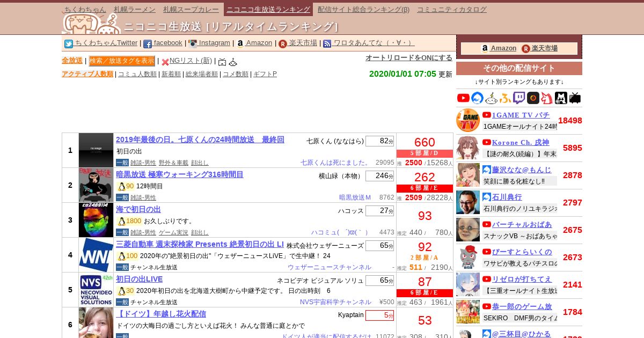This screenshot has height=338, width=644.
Task: Open the red unicorn site icon
Action: pyautogui.click(x=547, y=98)
